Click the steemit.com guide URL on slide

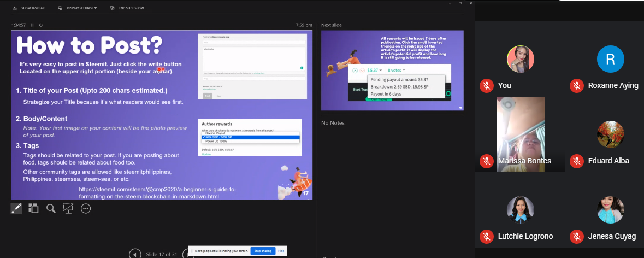158,193
